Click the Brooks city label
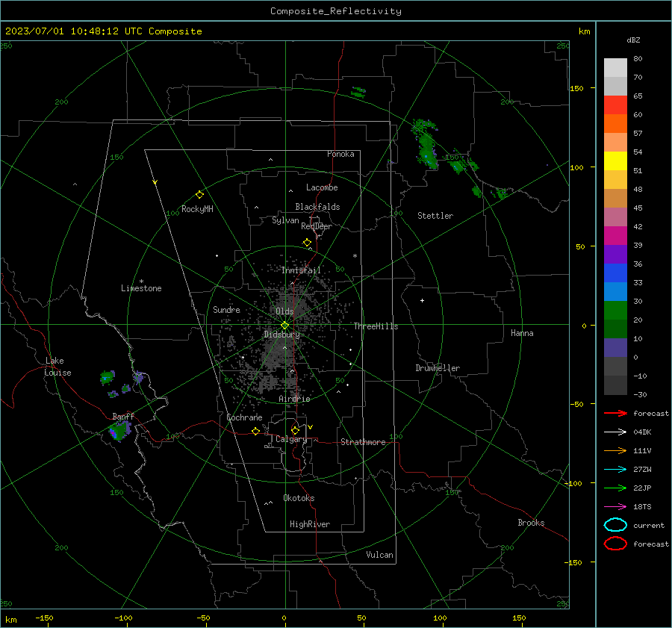This screenshot has width=672, height=628. (x=531, y=523)
